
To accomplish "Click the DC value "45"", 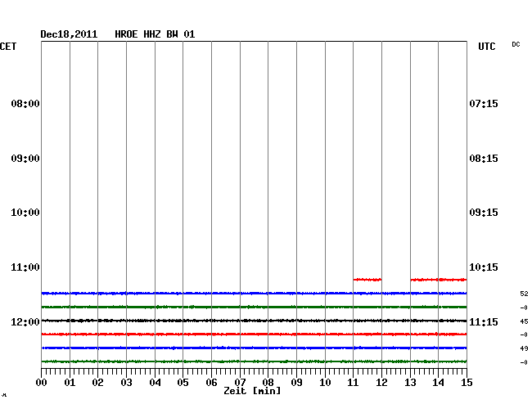I will (x=524, y=321).
